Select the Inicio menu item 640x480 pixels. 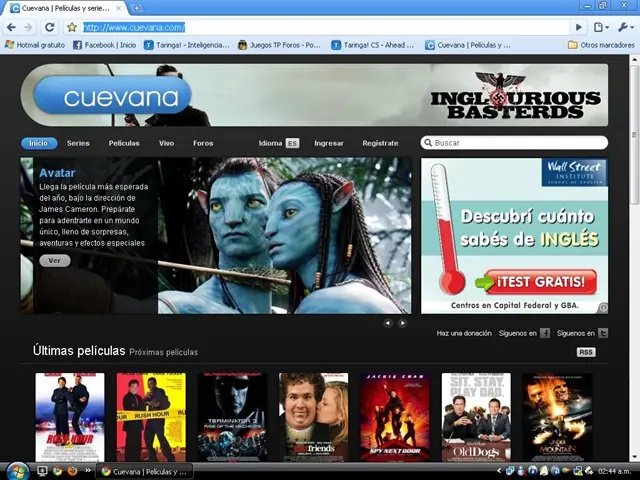39,143
